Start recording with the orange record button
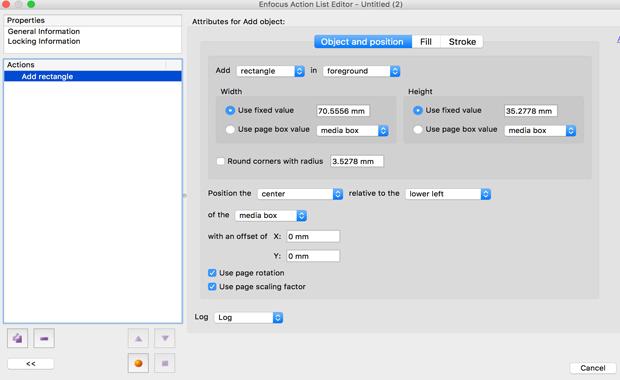The height and width of the screenshot is (380, 620). [x=138, y=363]
